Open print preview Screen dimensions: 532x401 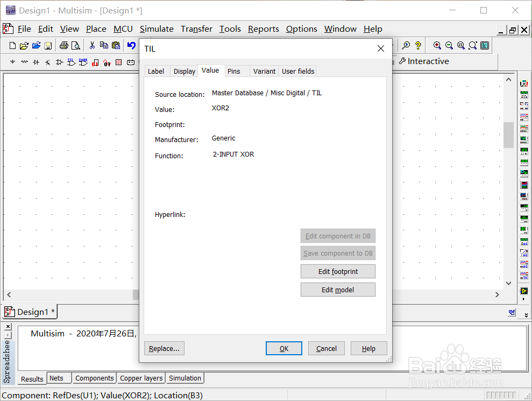click(x=76, y=46)
